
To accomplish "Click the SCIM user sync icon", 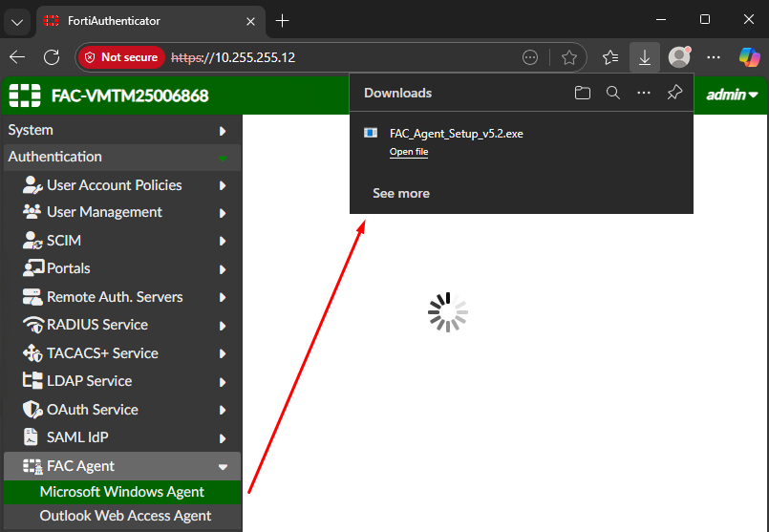I will click(32, 241).
